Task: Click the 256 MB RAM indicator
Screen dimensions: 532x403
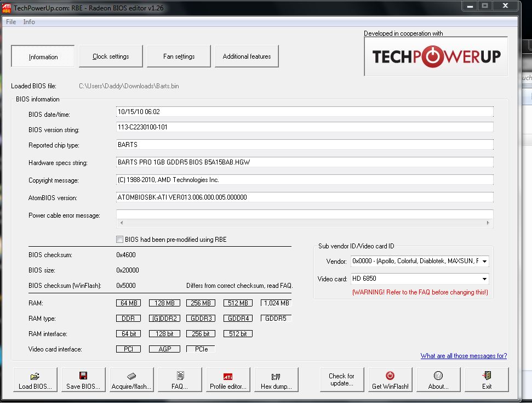Action: (201, 303)
